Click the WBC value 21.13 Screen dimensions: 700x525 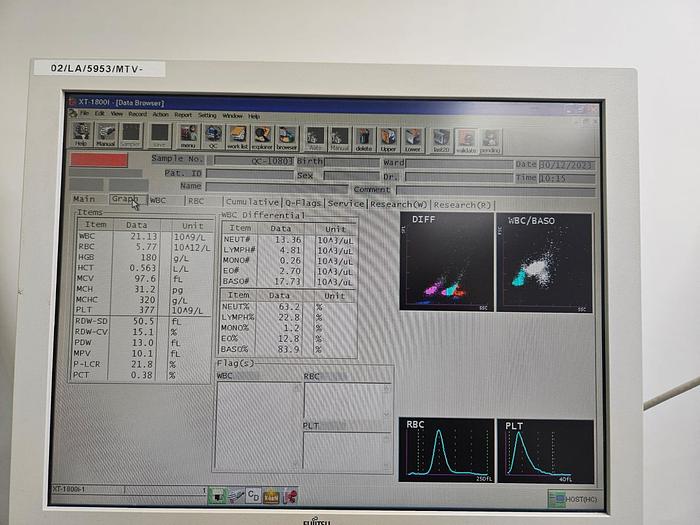(144, 237)
